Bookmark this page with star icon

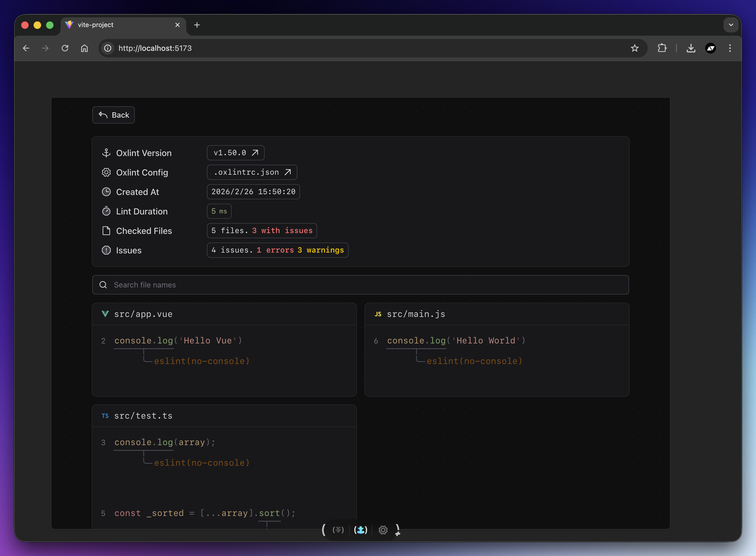click(635, 48)
